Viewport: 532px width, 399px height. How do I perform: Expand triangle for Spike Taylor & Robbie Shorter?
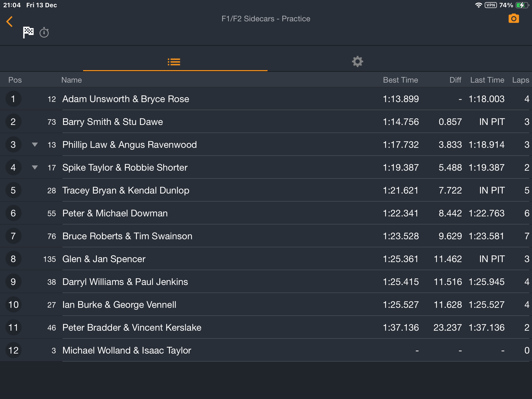click(x=35, y=168)
